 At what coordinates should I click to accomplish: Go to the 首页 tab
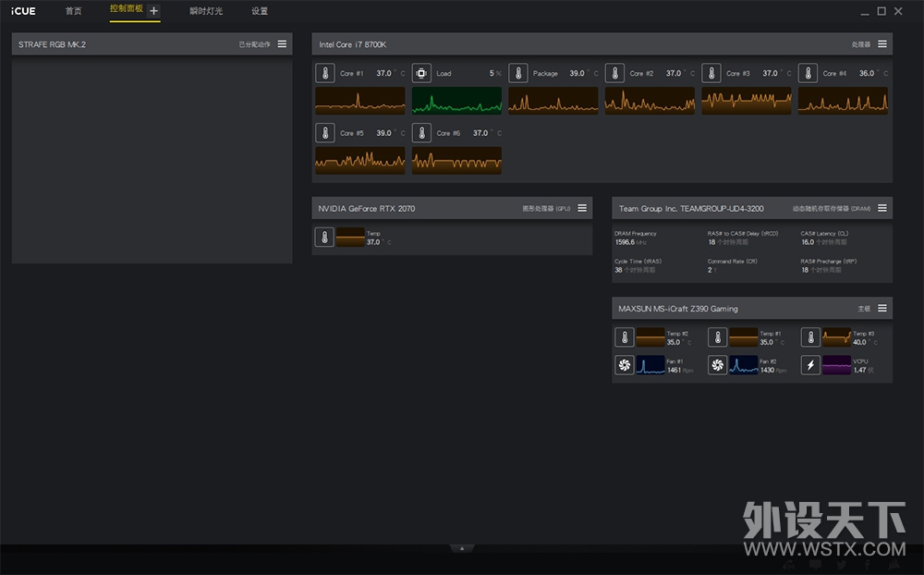coord(73,11)
